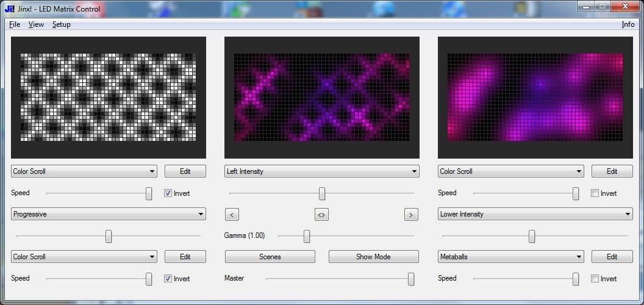Click the Info menu item
Viewport: 644px width, 305px height.
tap(628, 24)
